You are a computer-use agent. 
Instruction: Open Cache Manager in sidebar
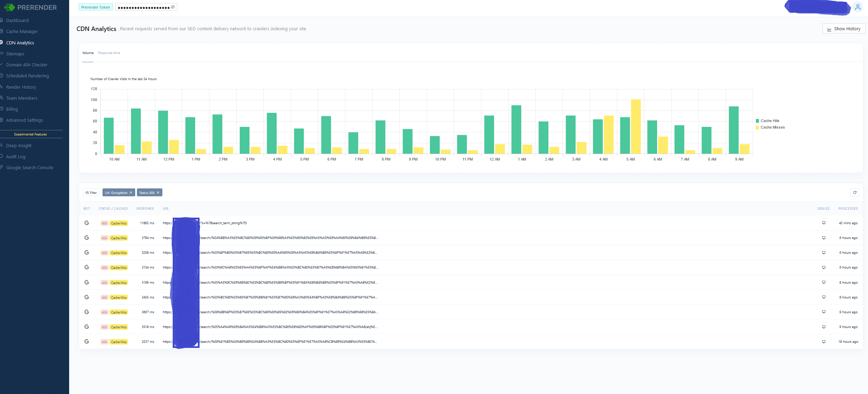pos(22,31)
